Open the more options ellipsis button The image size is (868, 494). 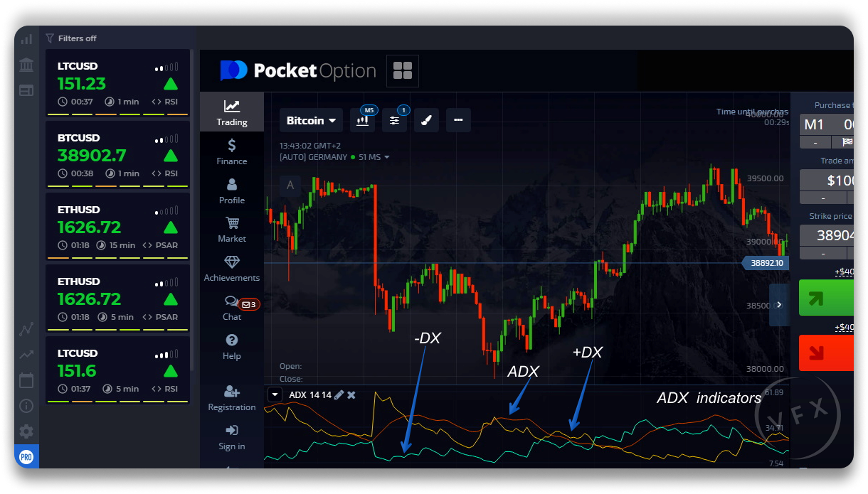coord(458,120)
